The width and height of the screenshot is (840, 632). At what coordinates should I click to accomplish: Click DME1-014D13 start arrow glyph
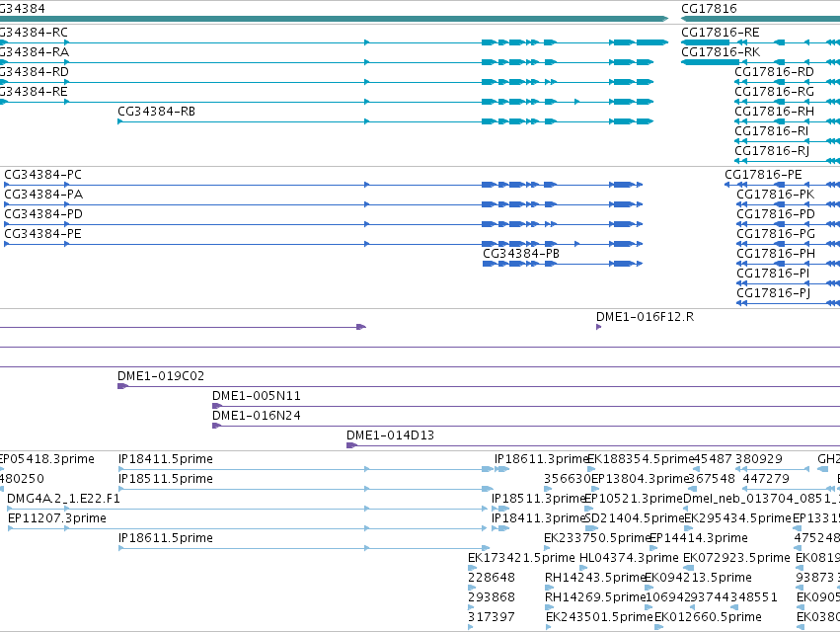click(x=352, y=446)
